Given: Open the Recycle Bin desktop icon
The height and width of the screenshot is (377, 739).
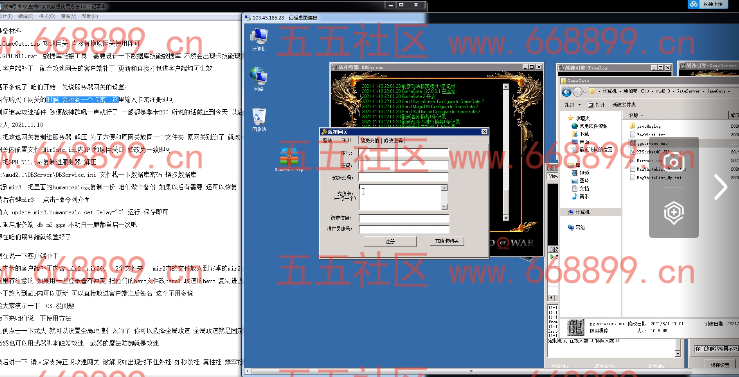Looking at the screenshot, I should pos(258,118).
